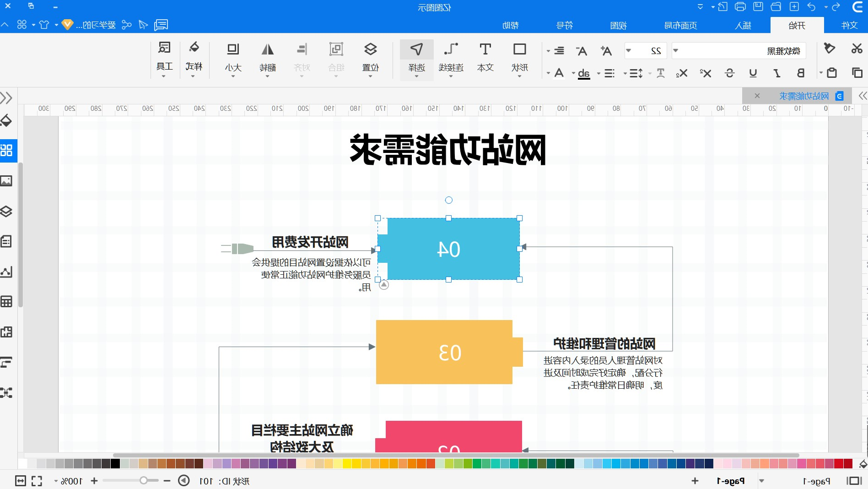Activate the Format Painter brush icon
The width and height of the screenshot is (868, 489).
click(829, 48)
